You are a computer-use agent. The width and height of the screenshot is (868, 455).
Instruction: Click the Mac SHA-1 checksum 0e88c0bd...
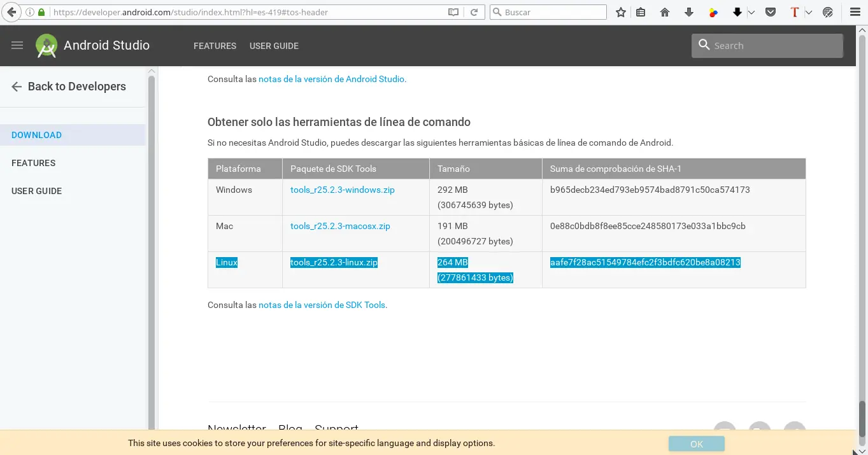click(x=648, y=226)
